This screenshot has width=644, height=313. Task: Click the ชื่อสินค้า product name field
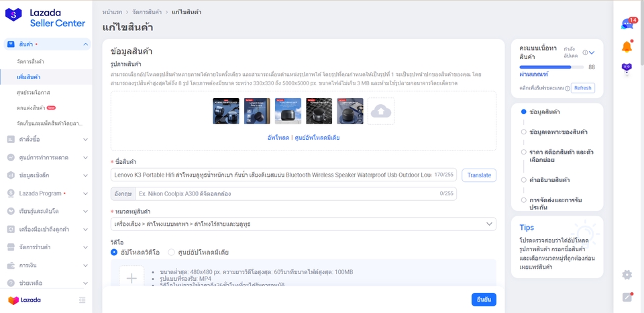[x=284, y=175]
